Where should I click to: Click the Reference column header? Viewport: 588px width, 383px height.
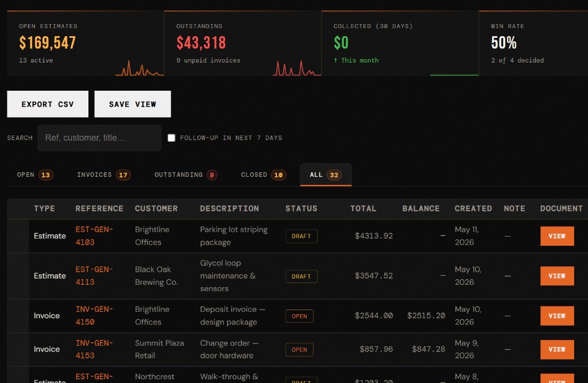tap(99, 208)
